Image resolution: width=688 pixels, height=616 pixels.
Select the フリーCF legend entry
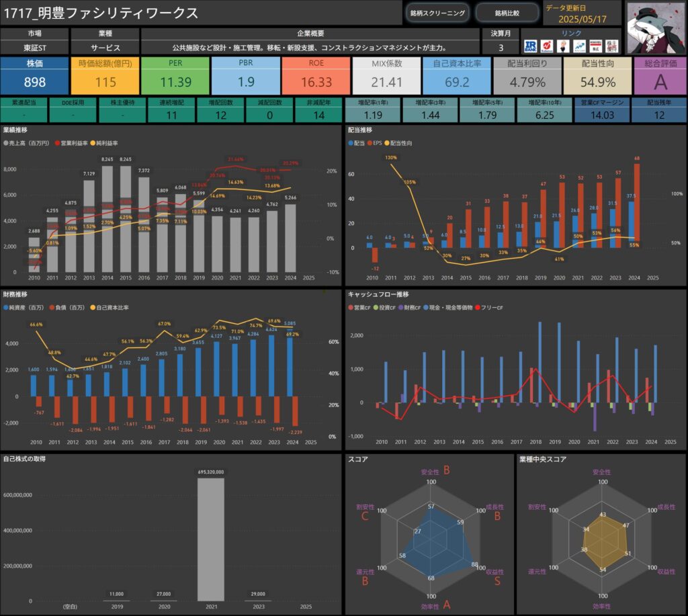coord(489,308)
